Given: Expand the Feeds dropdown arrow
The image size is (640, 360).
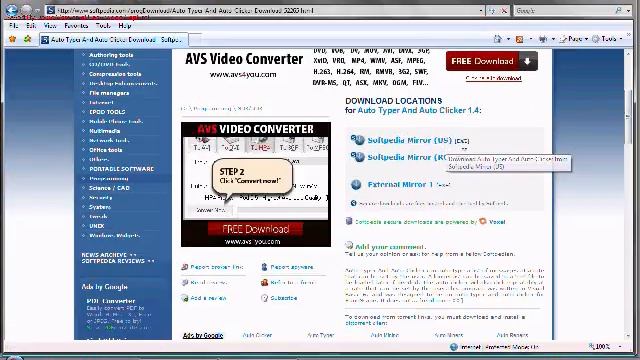Looking at the screenshot, I should pos(531,39).
